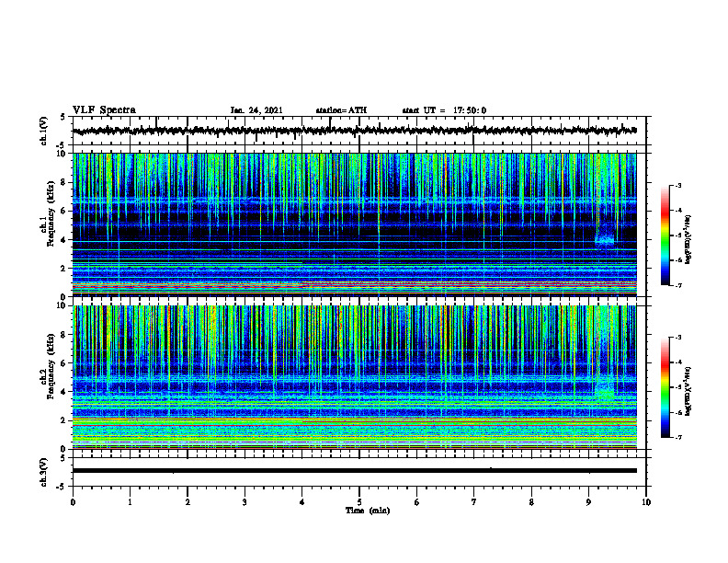Click the ch.1 voltage waveform trace
Screen dimensions: 728x563
355,131
